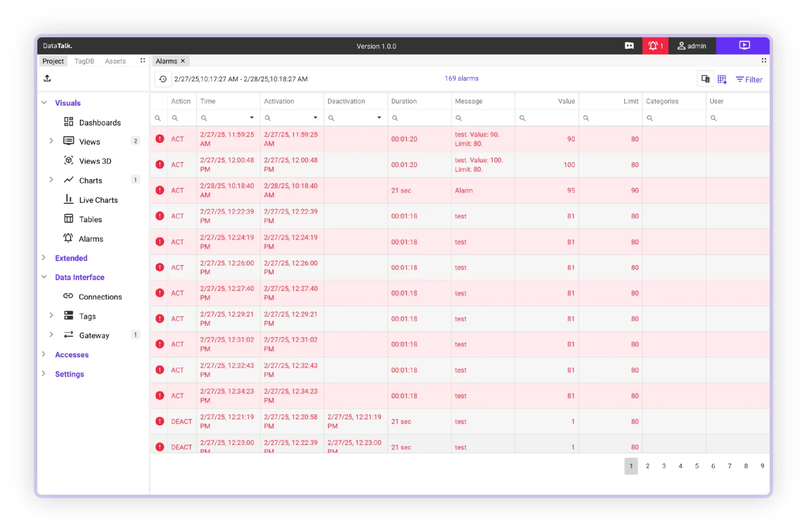Go to page 2 of alarms
807x532 pixels.
tap(647, 466)
